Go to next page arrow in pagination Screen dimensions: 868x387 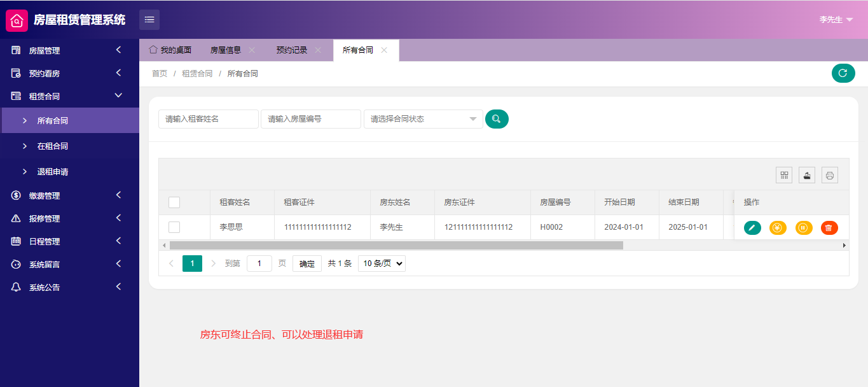click(x=214, y=264)
